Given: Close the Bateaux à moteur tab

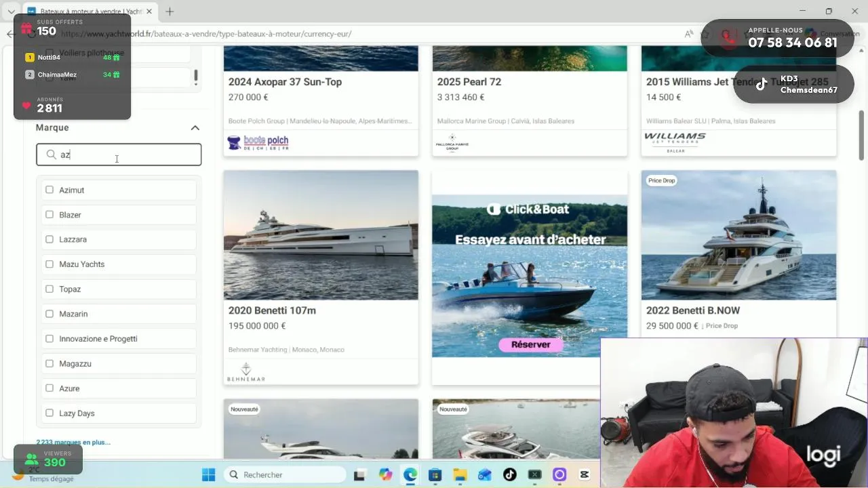Looking at the screenshot, I should (x=150, y=12).
